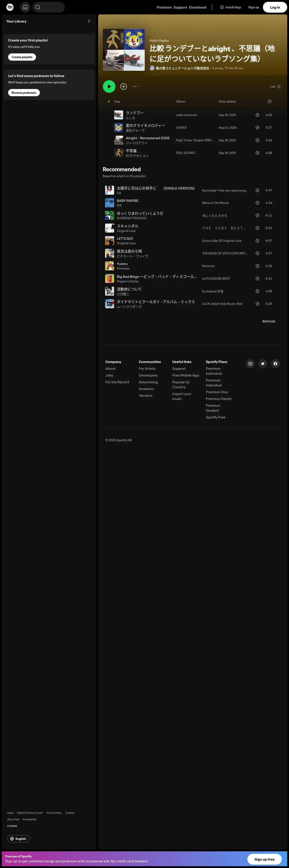Open the We're In The Mood album link

click(215, 203)
